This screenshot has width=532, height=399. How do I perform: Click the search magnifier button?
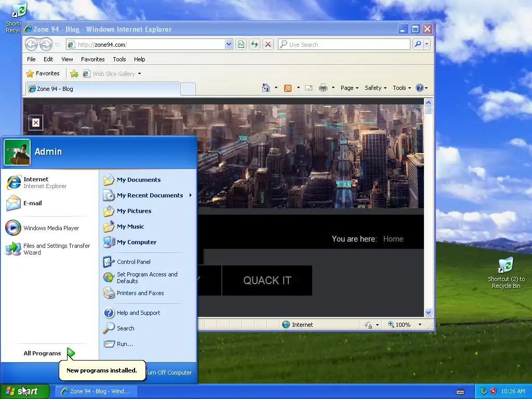pyautogui.click(x=418, y=44)
